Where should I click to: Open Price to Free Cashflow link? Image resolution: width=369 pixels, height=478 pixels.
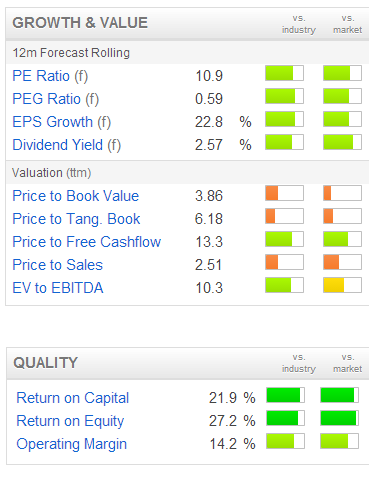click(87, 242)
